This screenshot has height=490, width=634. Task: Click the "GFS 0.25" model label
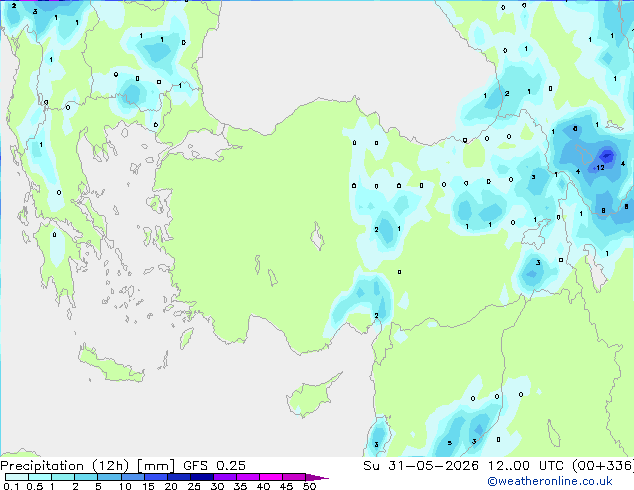point(214,466)
